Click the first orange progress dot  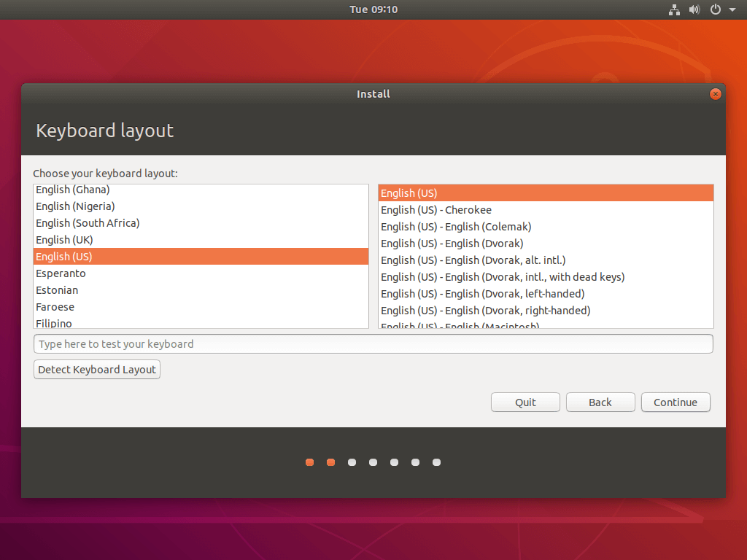pyautogui.click(x=310, y=462)
